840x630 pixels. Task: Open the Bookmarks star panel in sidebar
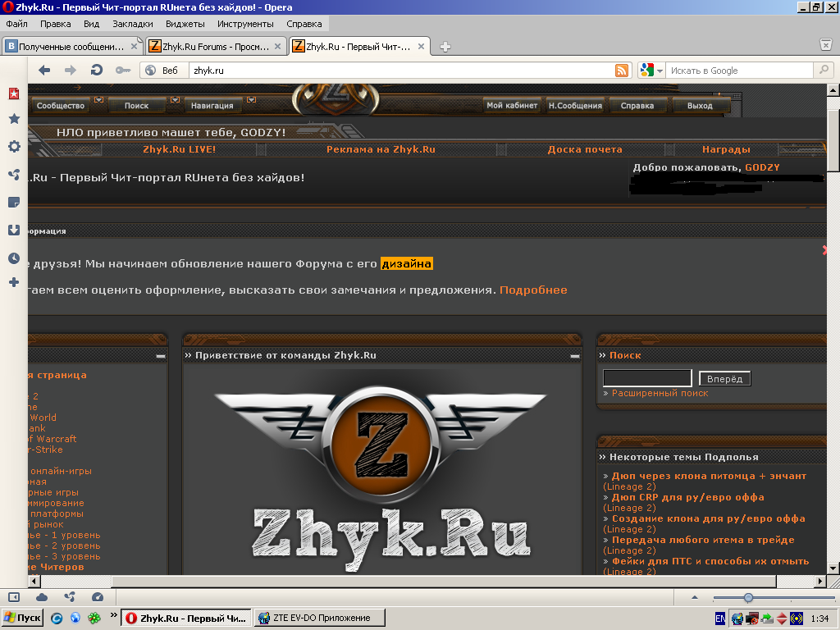pyautogui.click(x=14, y=119)
